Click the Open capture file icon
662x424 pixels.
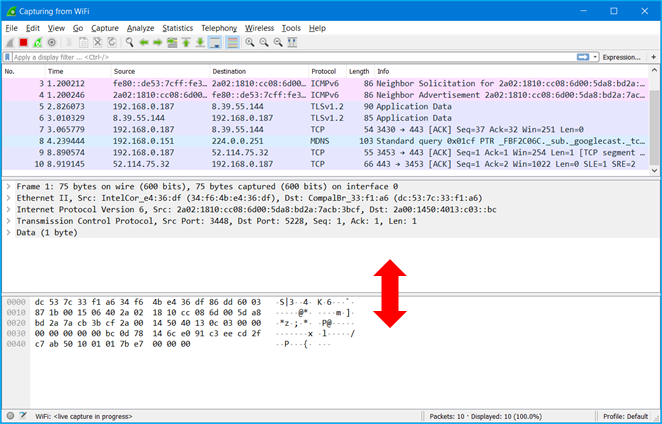click(69, 42)
